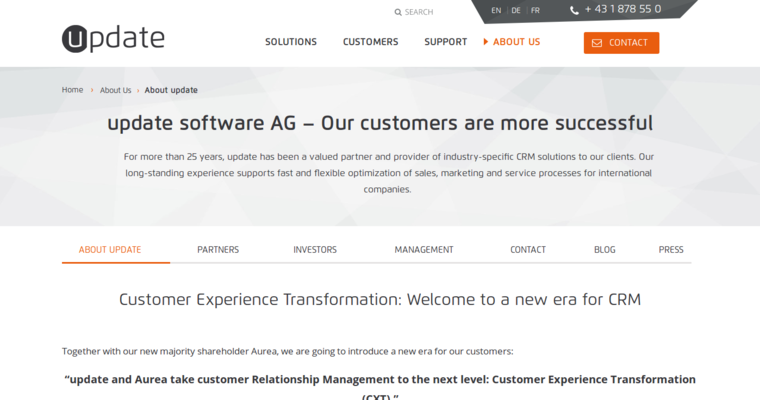Open the Support menu
This screenshot has height=400, width=760.
coord(446,42)
